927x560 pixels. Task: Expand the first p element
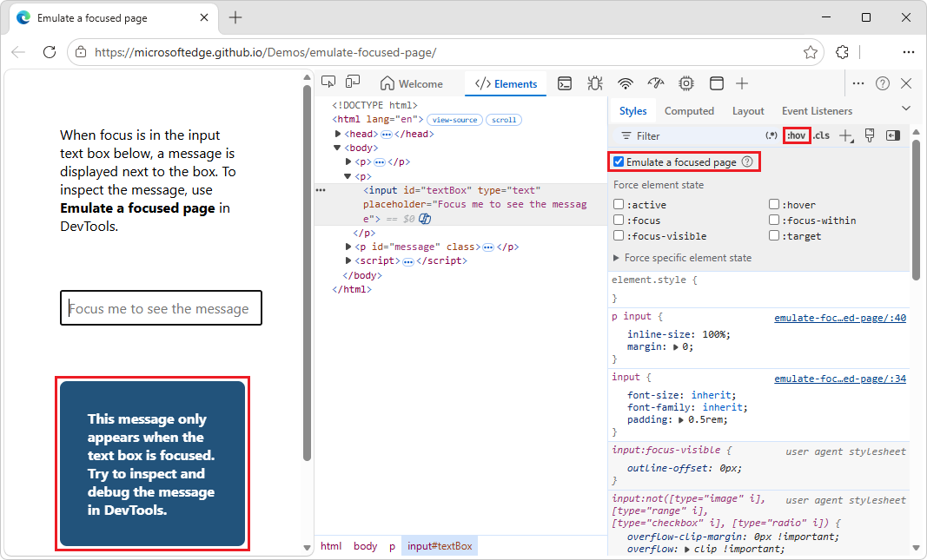tap(348, 161)
